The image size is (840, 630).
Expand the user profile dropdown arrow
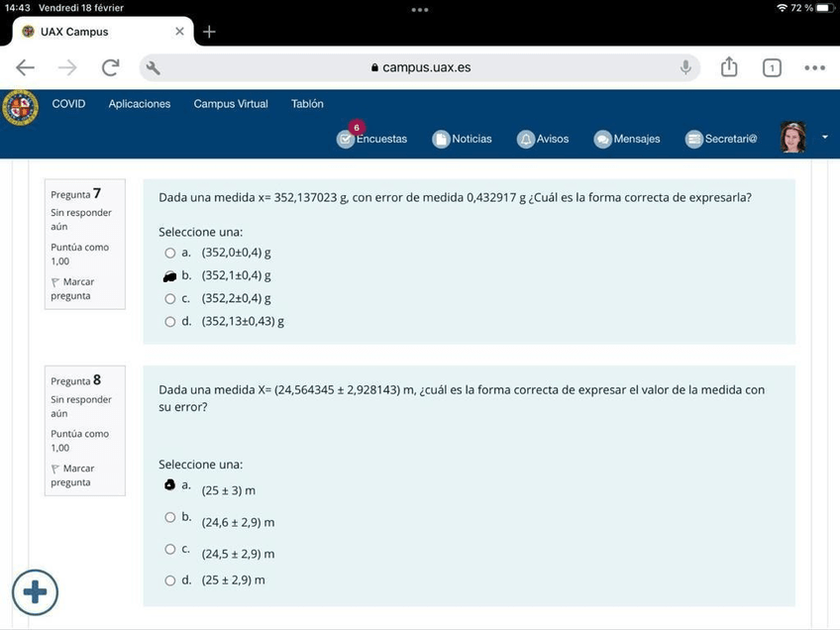[825, 138]
